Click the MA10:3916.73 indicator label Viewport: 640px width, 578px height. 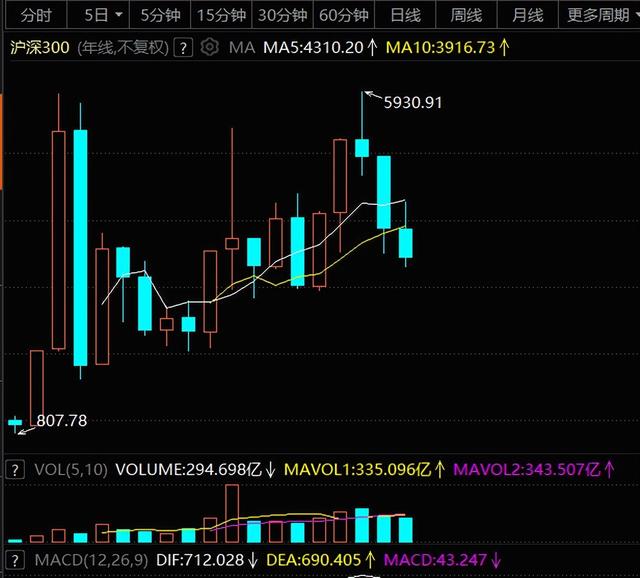(440, 48)
